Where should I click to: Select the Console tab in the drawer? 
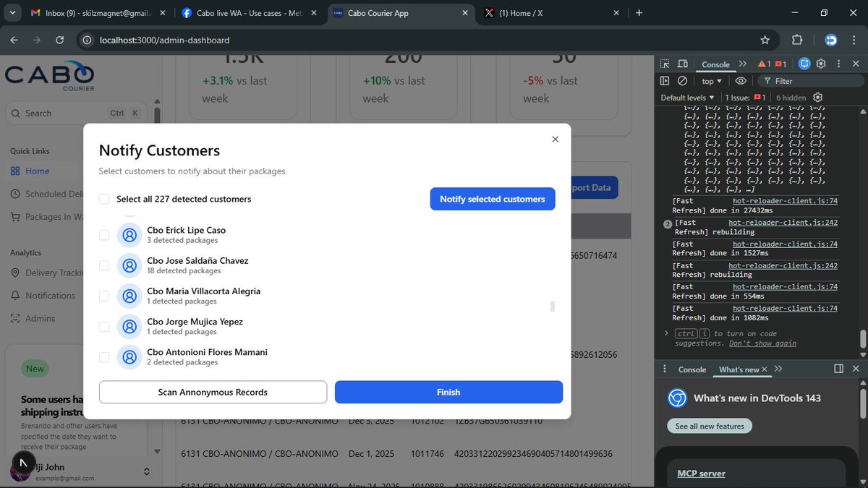click(x=692, y=369)
